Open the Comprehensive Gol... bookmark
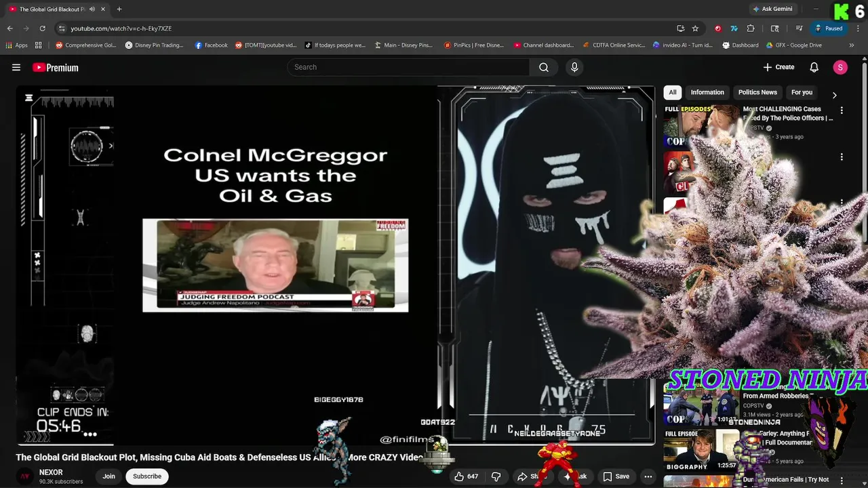Viewport: 868px width, 488px height. click(86, 45)
